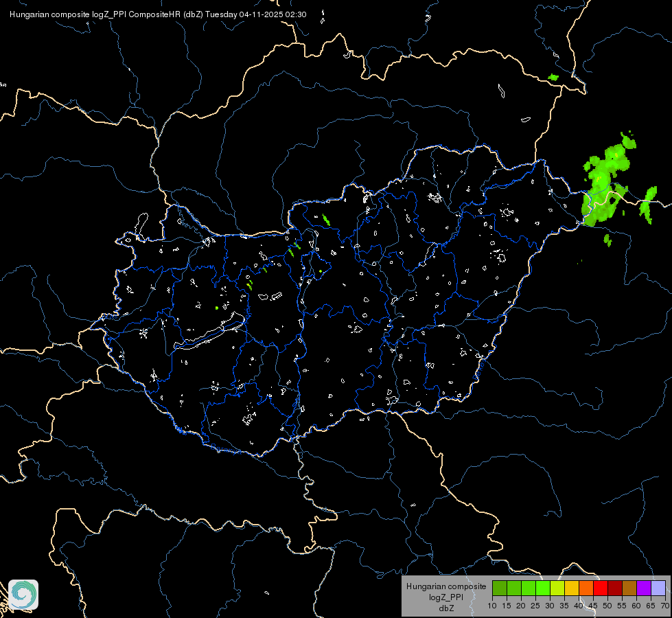
Task: Click the legend text 'logZ_PPI'
Action: (x=446, y=597)
